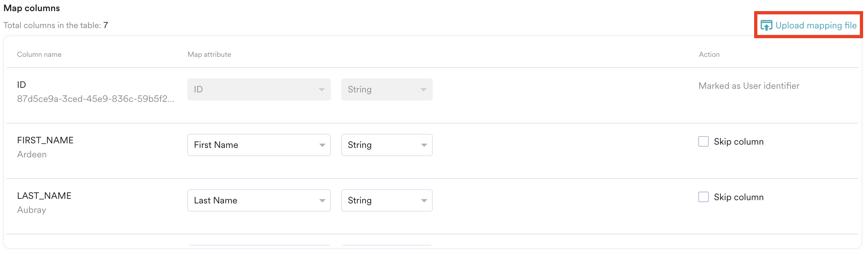Click the "Upload mapping file" link text
868x254 pixels.
(815, 25)
